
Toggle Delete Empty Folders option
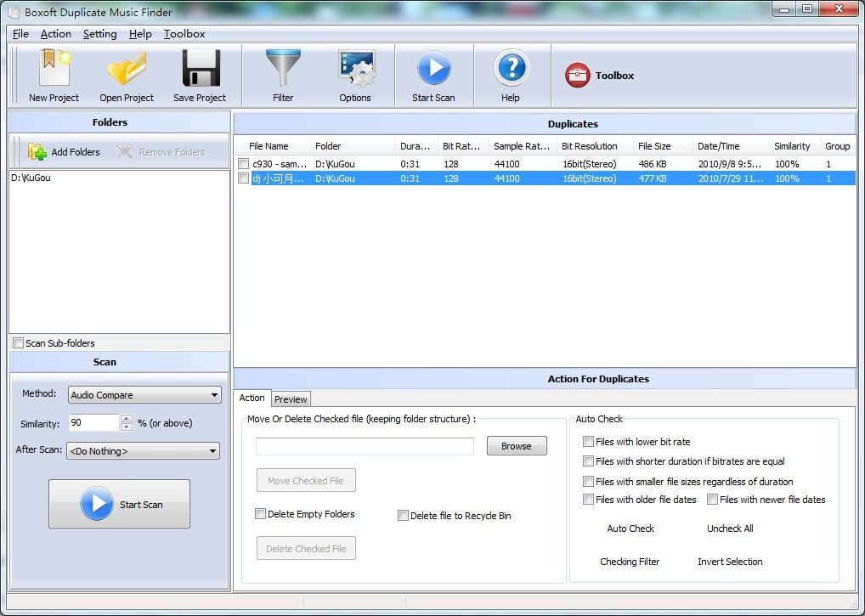260,514
